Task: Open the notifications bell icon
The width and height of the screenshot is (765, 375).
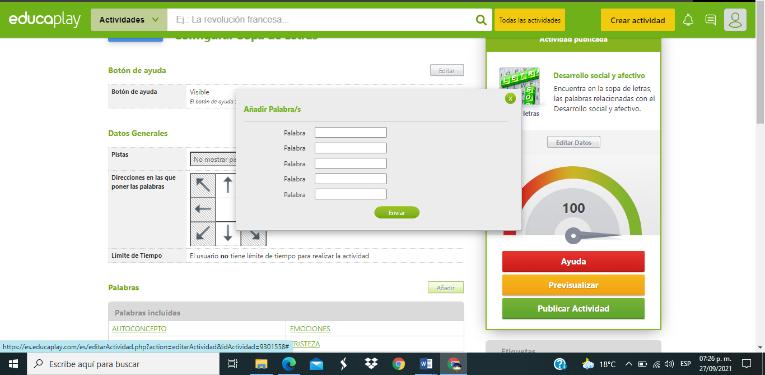Action: 688,20
